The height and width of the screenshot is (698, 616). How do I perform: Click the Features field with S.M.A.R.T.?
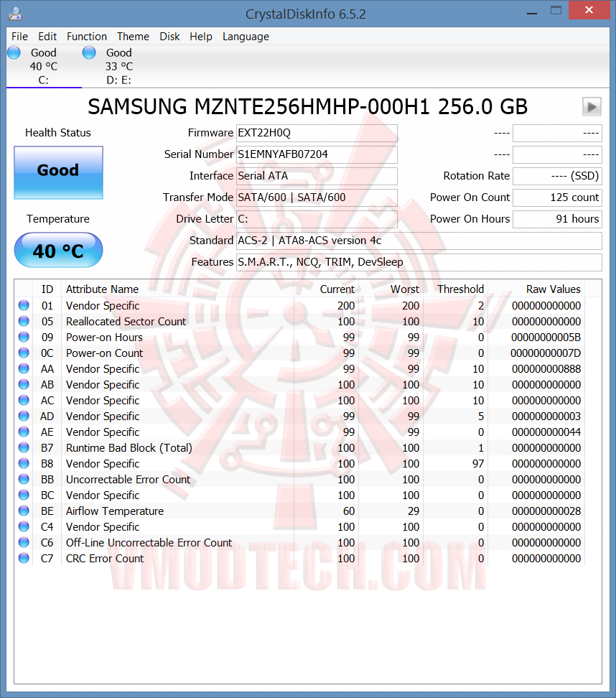419,262
